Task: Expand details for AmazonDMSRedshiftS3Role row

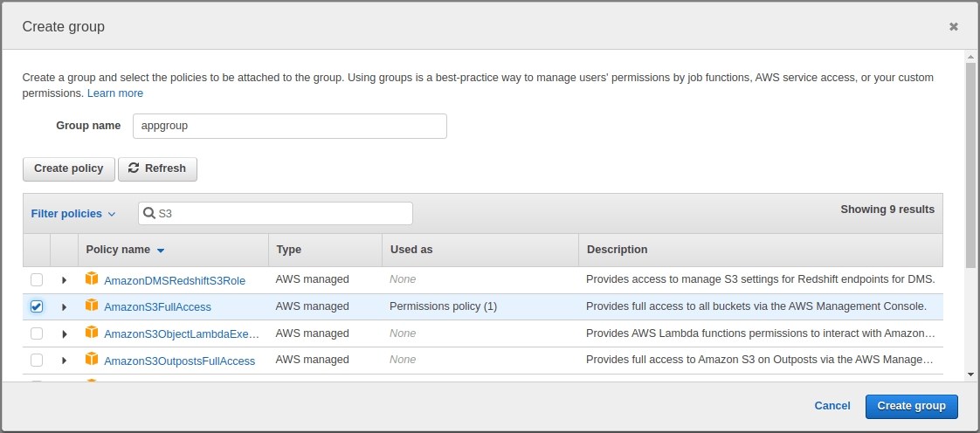Action: coord(65,280)
